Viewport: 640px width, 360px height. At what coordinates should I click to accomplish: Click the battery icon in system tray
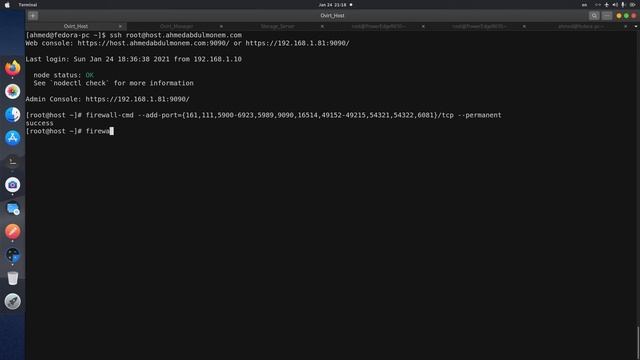pyautogui.click(x=632, y=4)
